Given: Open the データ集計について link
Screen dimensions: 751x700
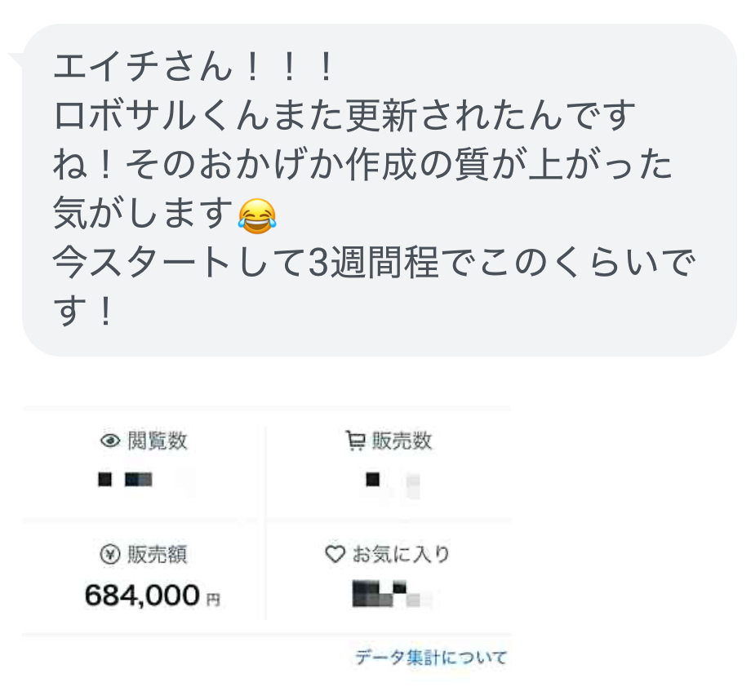Looking at the screenshot, I should tap(430, 657).
